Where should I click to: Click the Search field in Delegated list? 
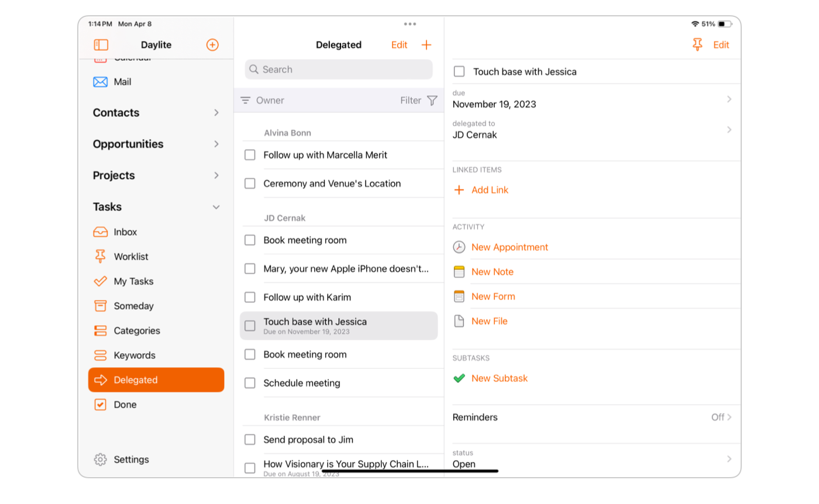[339, 70]
